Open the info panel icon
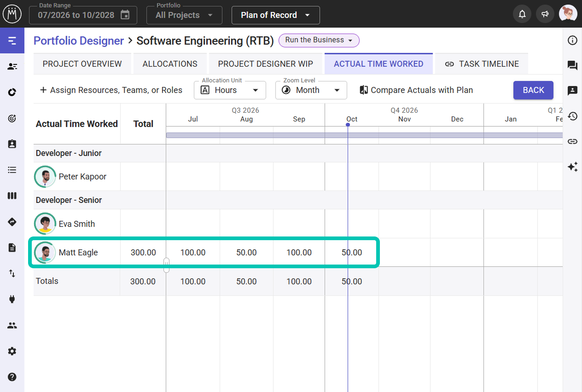This screenshot has width=582, height=392. 572,40
